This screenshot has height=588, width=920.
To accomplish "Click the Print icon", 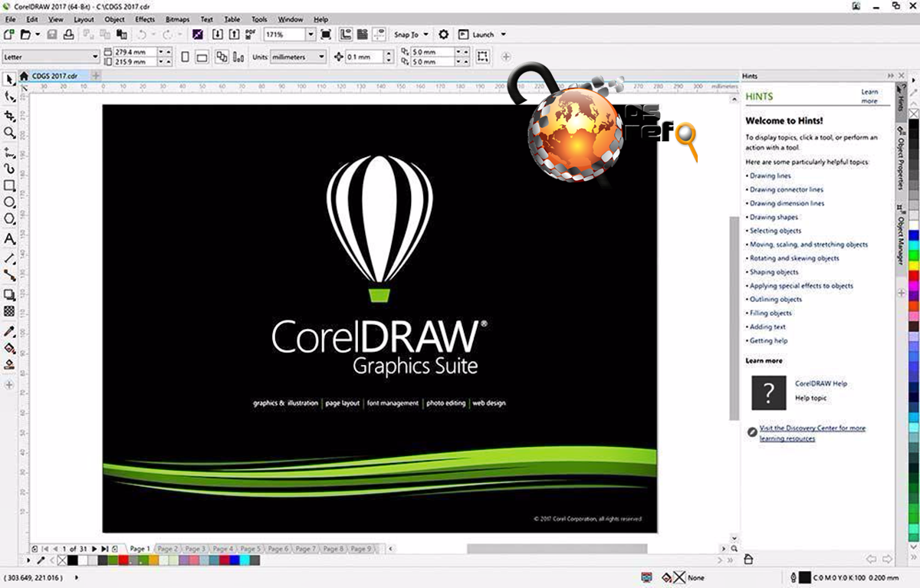I will [x=68, y=34].
